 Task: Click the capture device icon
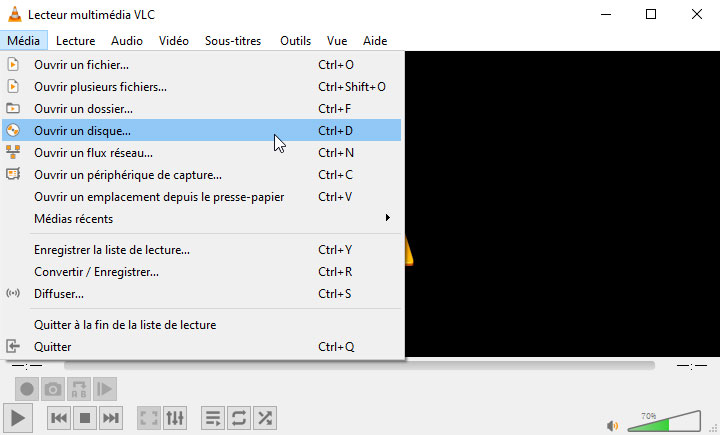pos(13,174)
